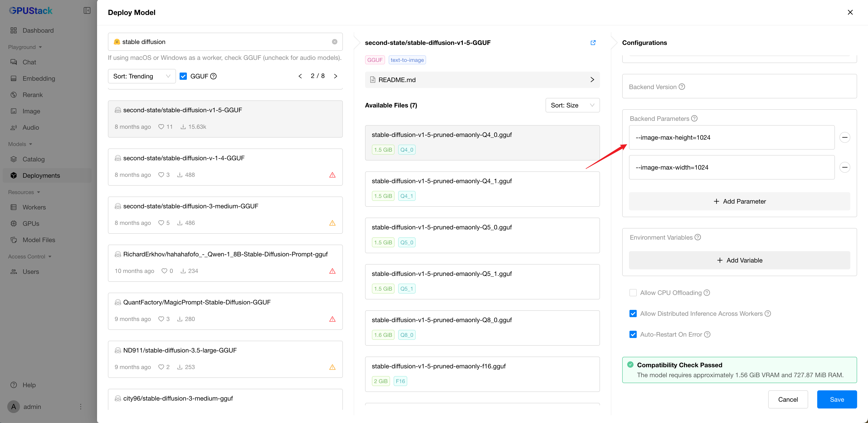Remove the image-max-height parameter

tap(844, 137)
